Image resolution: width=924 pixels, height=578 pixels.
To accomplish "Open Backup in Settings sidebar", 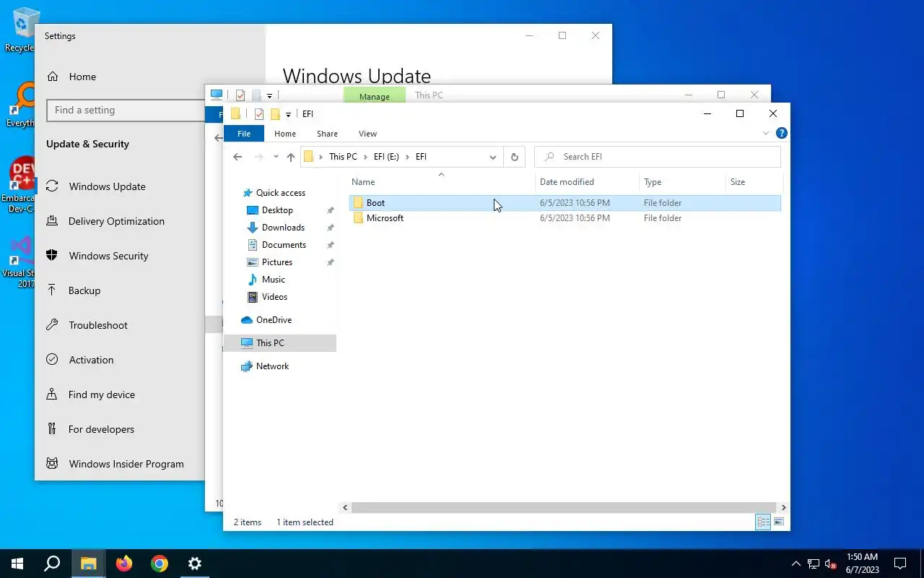I will 84,290.
